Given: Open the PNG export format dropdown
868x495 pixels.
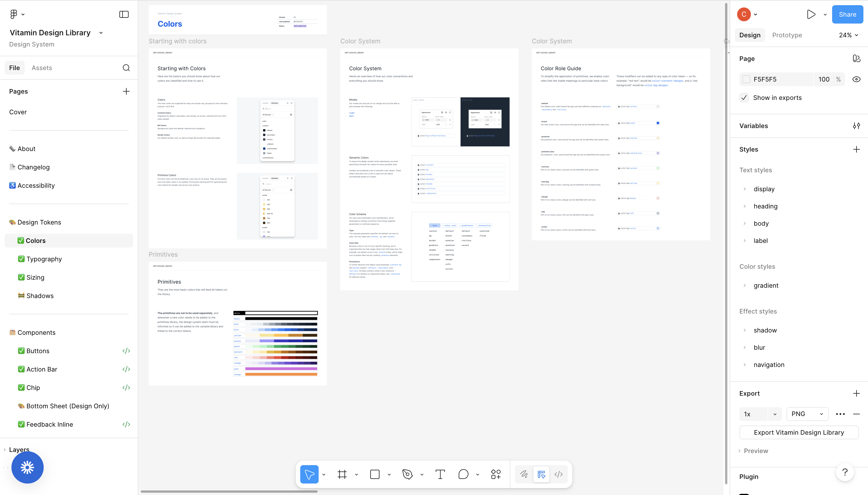Looking at the screenshot, I should point(807,414).
